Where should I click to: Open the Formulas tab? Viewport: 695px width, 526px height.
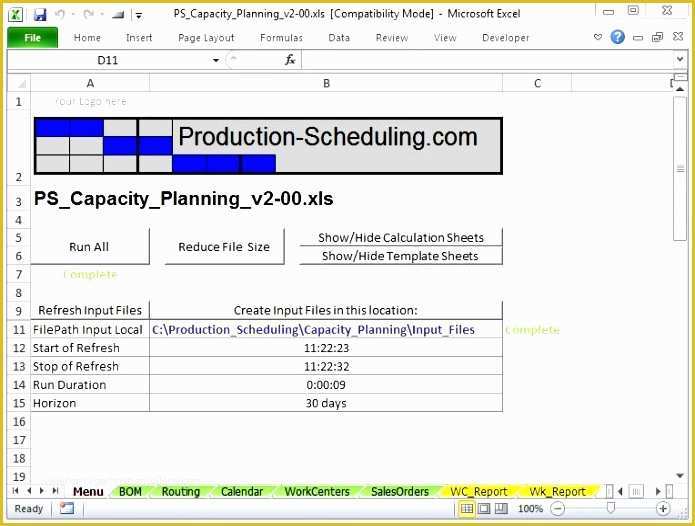281,38
